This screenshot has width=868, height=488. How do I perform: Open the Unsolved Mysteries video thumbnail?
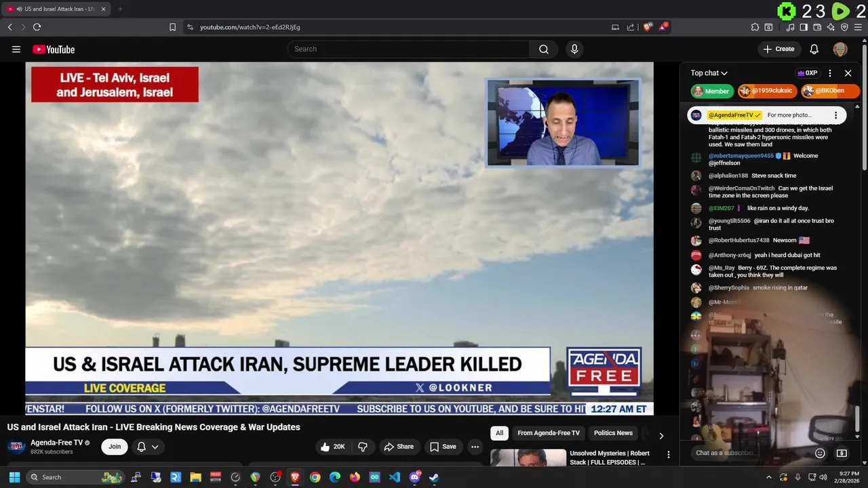[x=528, y=458]
